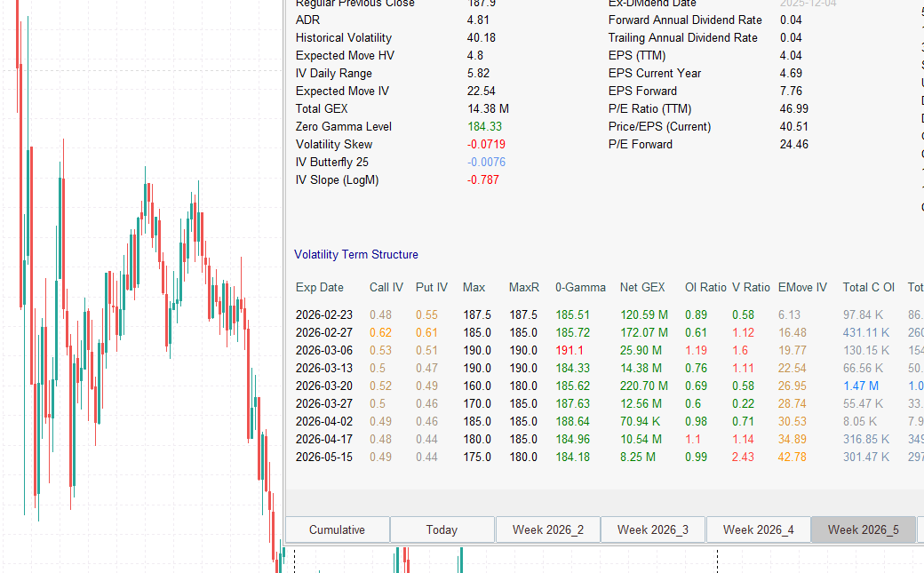Click the Expected Move HV label
The height and width of the screenshot is (573, 924).
tap(345, 55)
